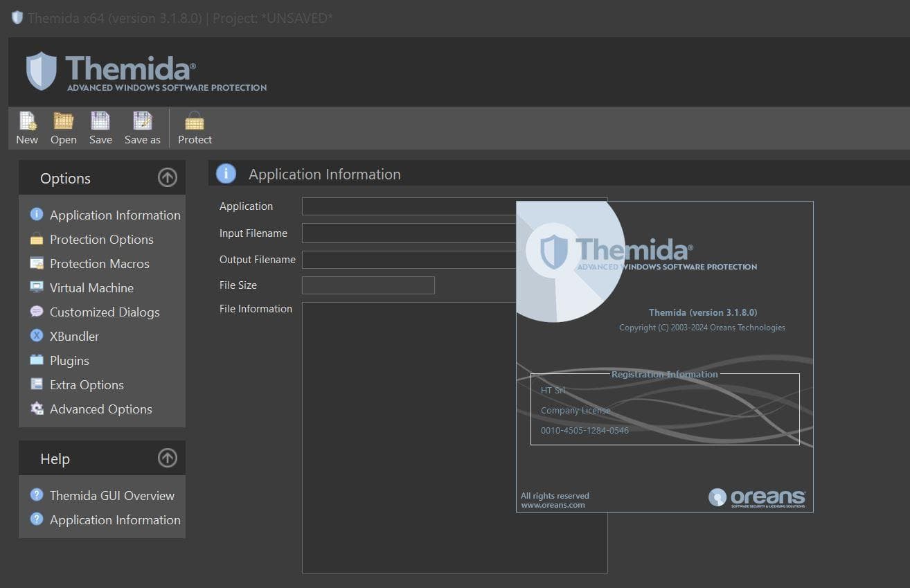910x588 pixels.
Task: Navigate to Extra Options
Action: (x=87, y=384)
